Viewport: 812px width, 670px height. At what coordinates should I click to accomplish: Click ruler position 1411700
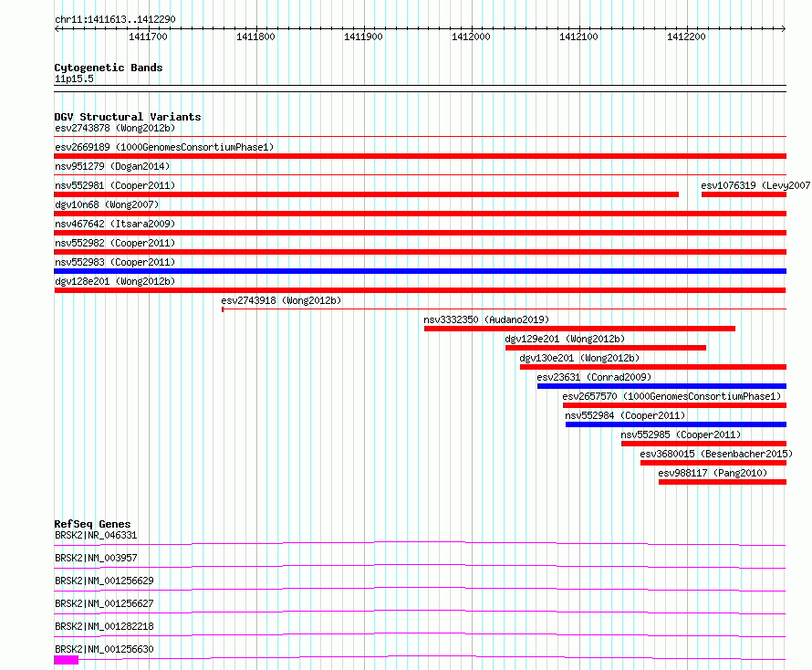click(148, 37)
